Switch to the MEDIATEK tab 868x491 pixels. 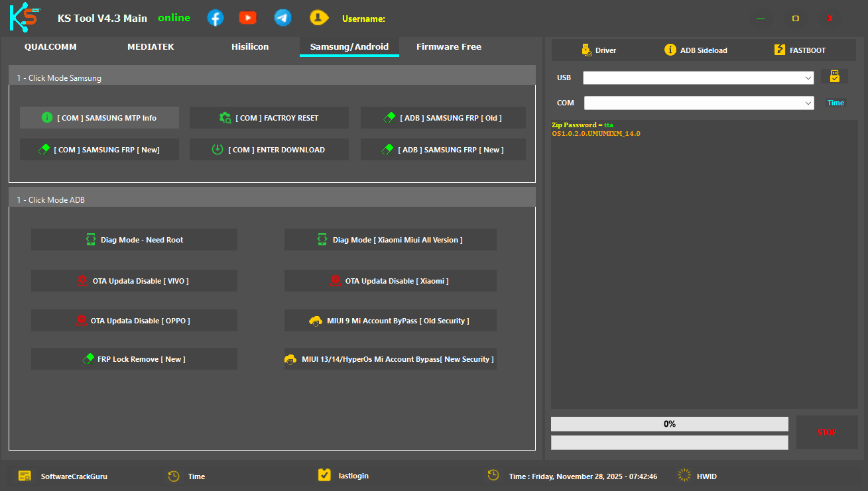point(151,46)
